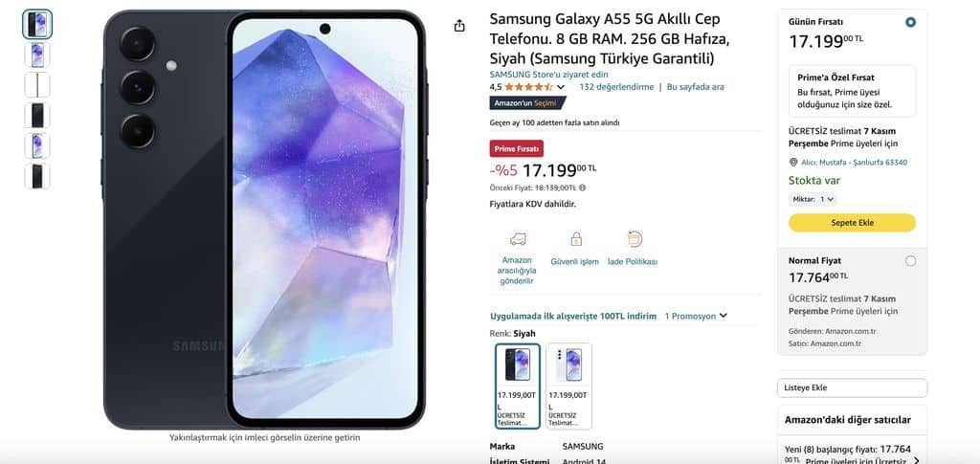The image size is (980, 464).
Task: Click the info icon beside previous price
Action: point(583,188)
